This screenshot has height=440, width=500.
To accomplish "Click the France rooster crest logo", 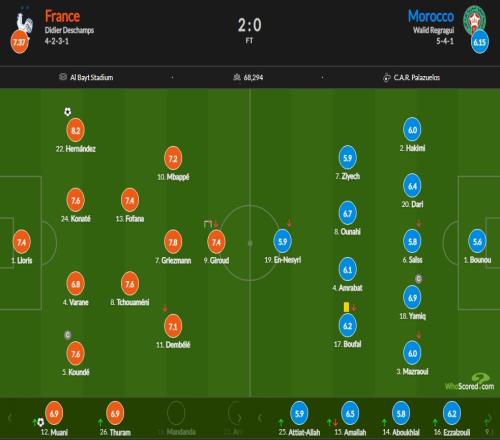I will (24, 21).
